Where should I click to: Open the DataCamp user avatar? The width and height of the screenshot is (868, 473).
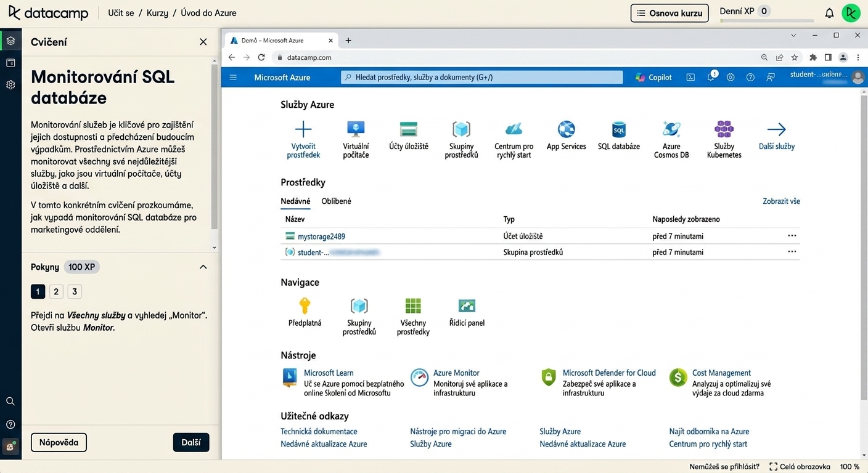(851, 13)
